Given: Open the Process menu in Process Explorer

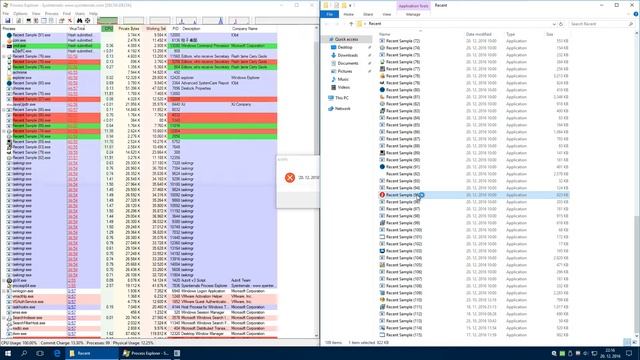Looking at the screenshot, I should coord(51,13).
